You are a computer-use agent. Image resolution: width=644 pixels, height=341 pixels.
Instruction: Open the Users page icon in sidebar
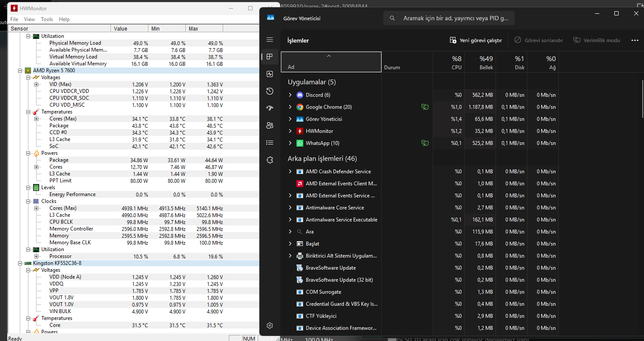point(270,126)
